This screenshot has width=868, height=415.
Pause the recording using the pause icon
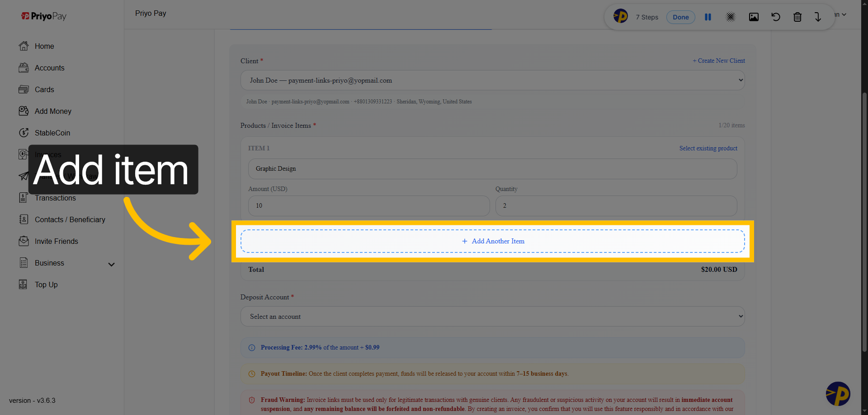[708, 17]
